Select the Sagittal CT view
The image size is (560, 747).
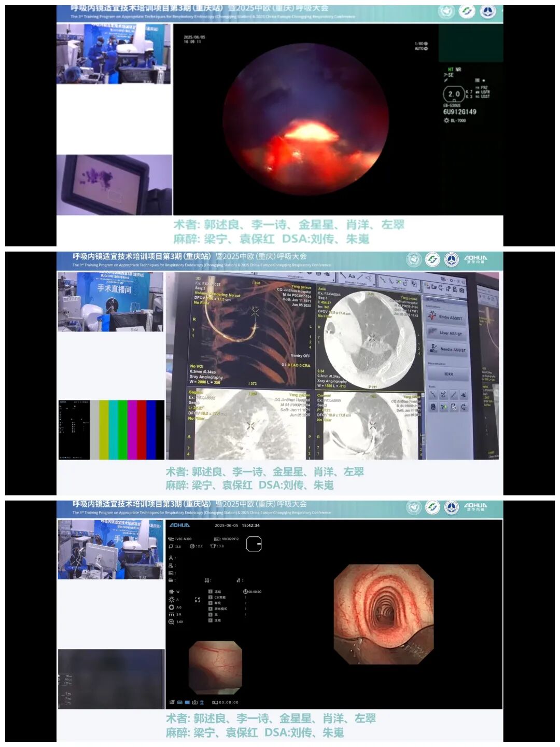pos(250,425)
